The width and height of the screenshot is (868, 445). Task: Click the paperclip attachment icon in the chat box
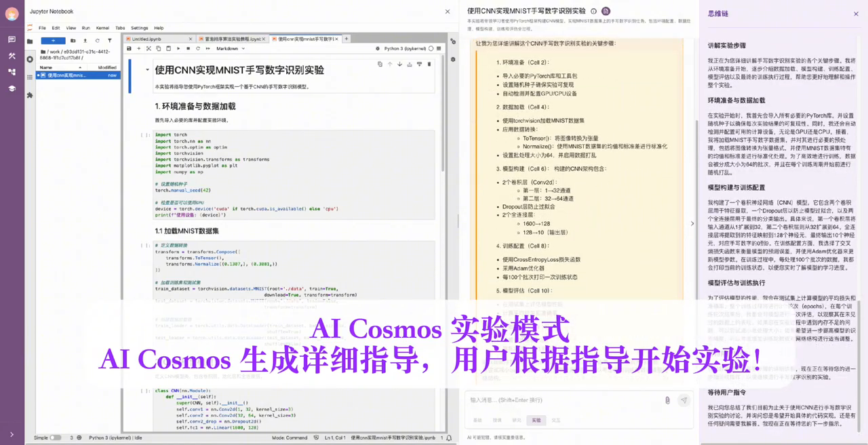point(667,400)
